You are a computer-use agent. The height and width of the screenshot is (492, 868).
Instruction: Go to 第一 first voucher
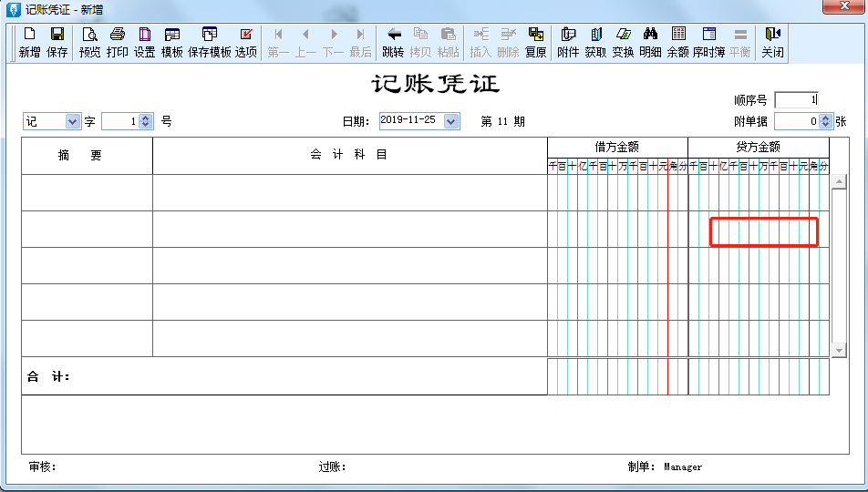tap(278, 42)
